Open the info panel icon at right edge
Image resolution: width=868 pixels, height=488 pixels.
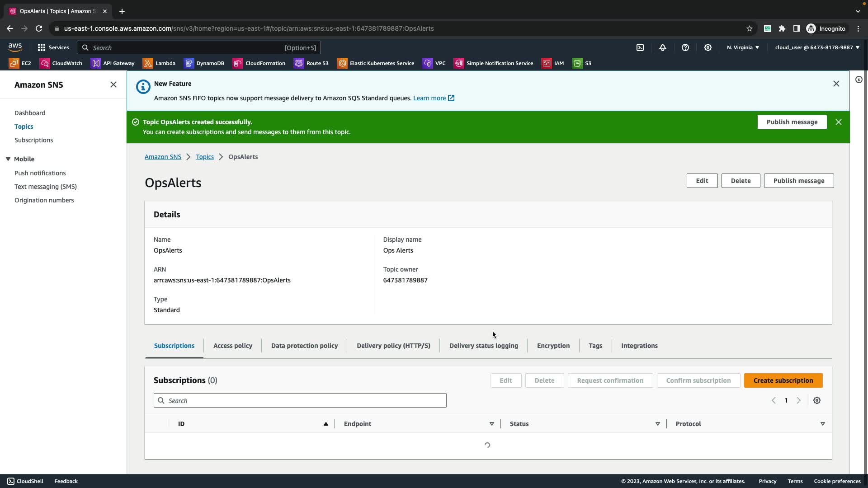click(859, 80)
